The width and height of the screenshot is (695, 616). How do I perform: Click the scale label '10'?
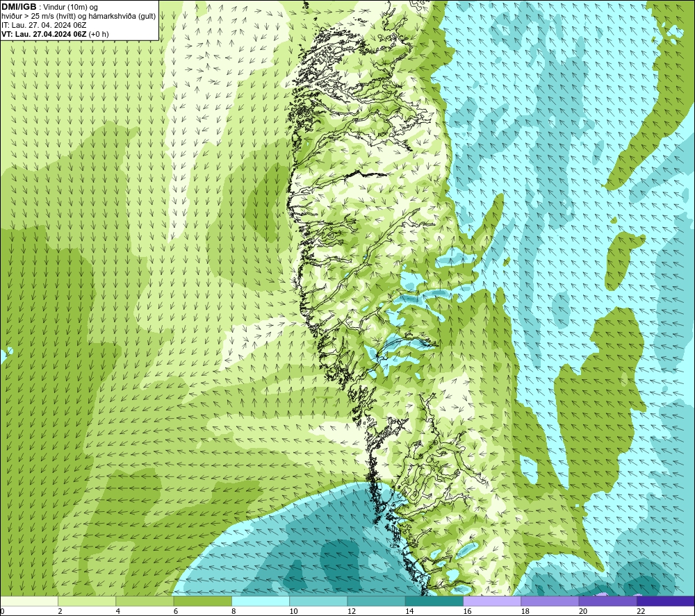pyautogui.click(x=293, y=612)
